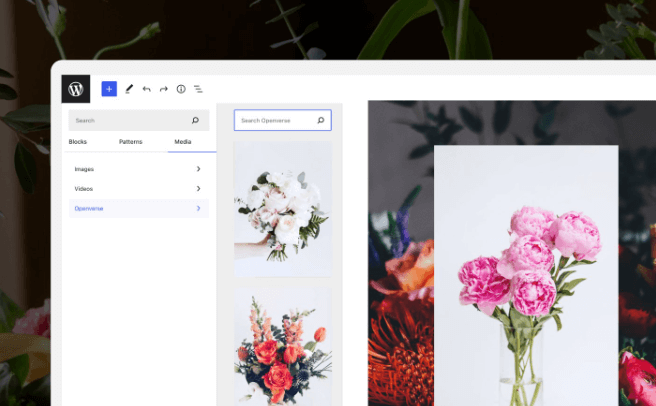Click the magnifier icon in block search
This screenshot has height=406, width=656.
coord(196,121)
